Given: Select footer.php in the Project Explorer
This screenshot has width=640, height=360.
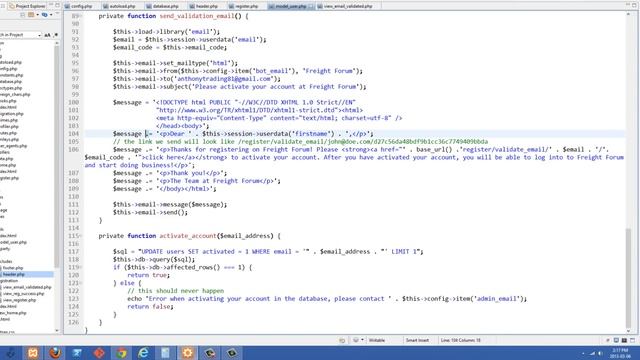Looking at the screenshot, I should tap(13, 268).
